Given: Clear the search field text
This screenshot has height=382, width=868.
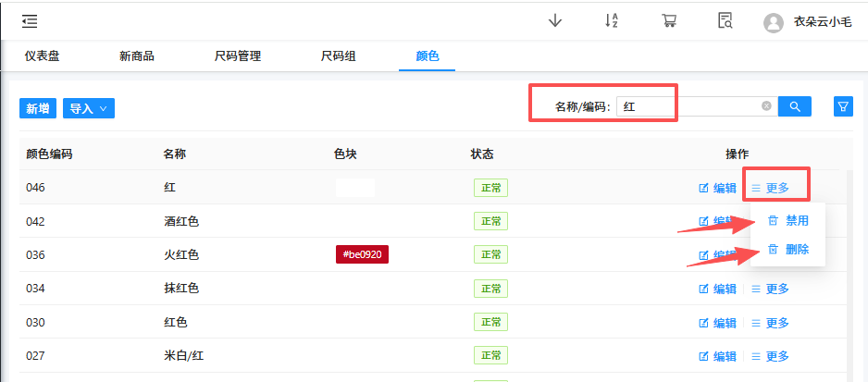Looking at the screenshot, I should 766,106.
